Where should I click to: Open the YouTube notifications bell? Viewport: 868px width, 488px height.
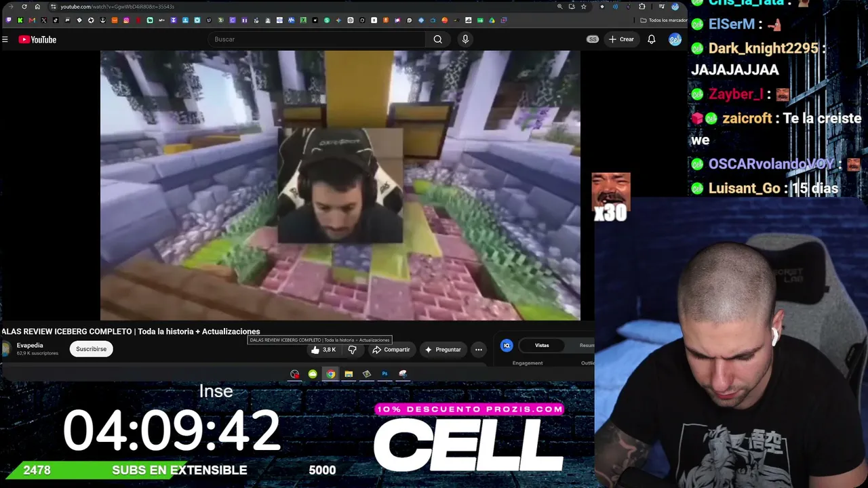(652, 39)
